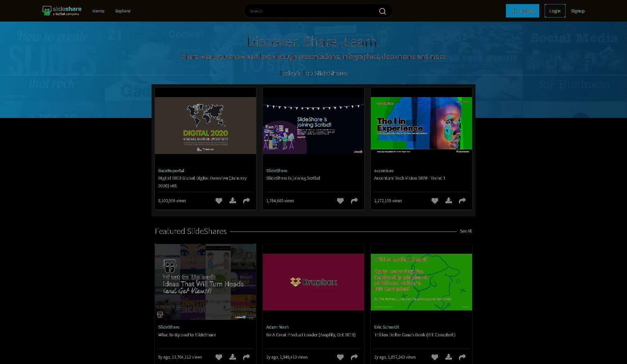Like the Digital 2020 Global Digital Overview slideshow
Screen dimensions: 627x364
click(x=219, y=201)
